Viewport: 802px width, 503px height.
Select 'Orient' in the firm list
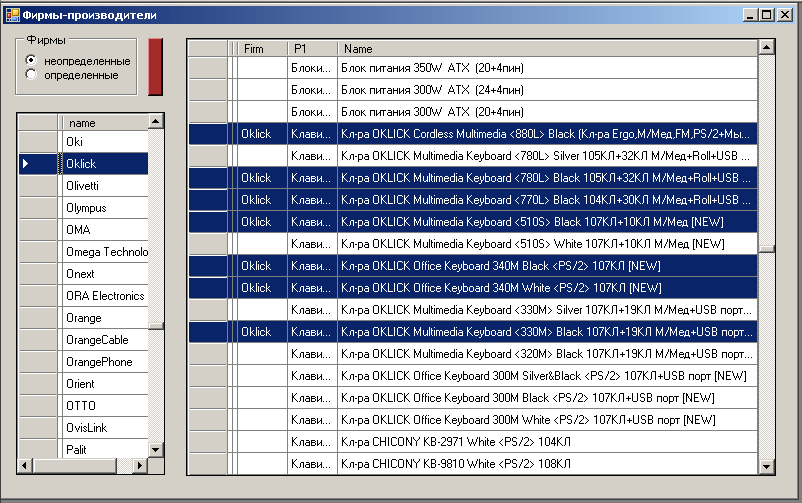point(103,384)
